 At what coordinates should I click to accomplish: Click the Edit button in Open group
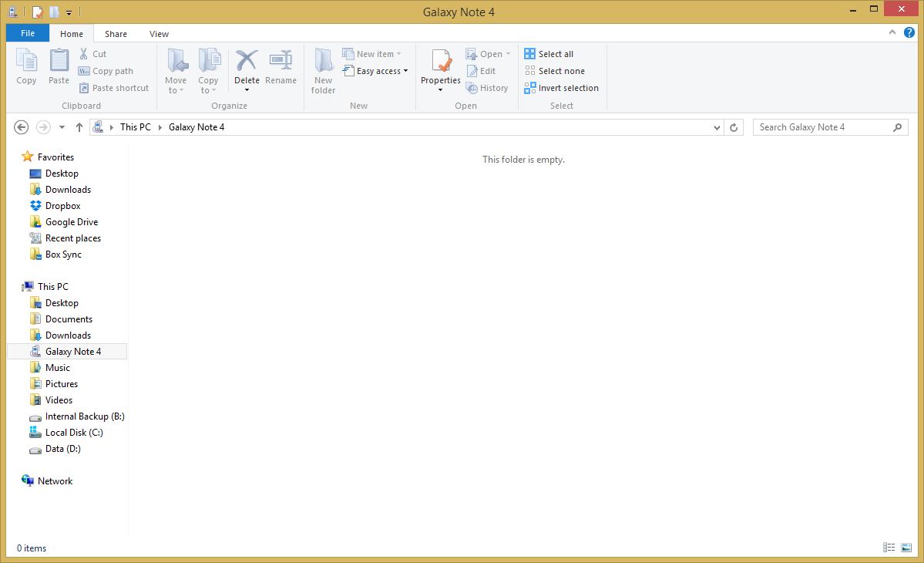point(482,71)
